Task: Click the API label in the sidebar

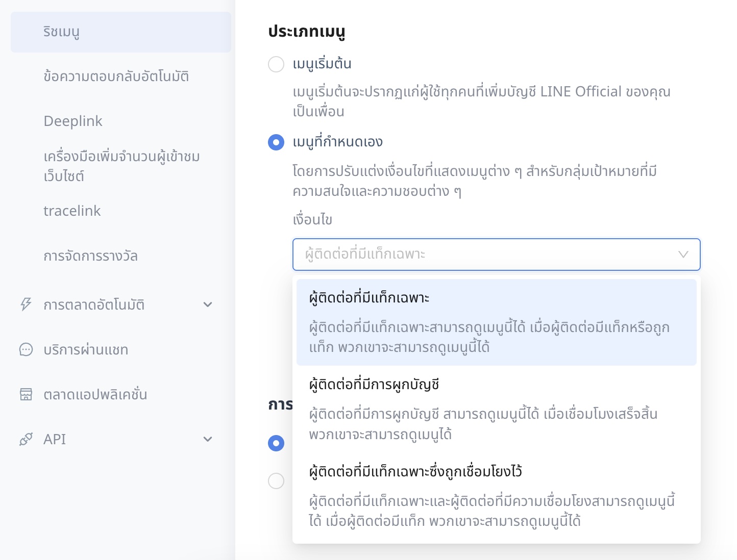Action: tap(55, 439)
